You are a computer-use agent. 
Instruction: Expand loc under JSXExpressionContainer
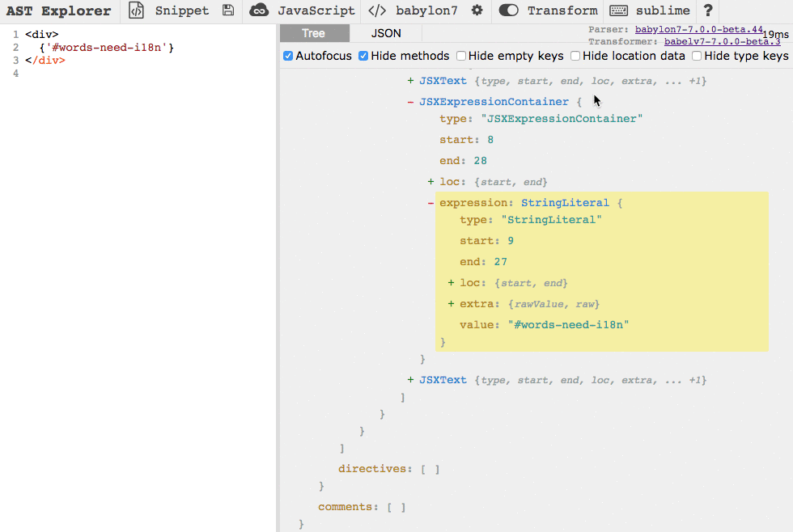coord(430,182)
